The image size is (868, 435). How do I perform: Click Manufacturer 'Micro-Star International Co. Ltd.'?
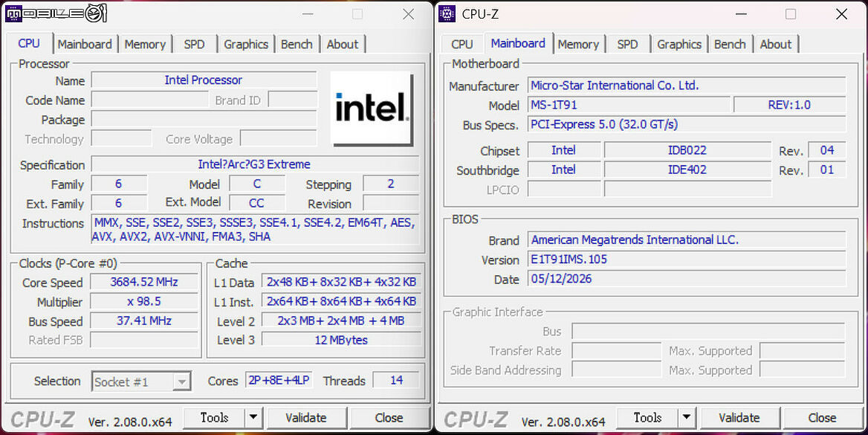tap(687, 86)
